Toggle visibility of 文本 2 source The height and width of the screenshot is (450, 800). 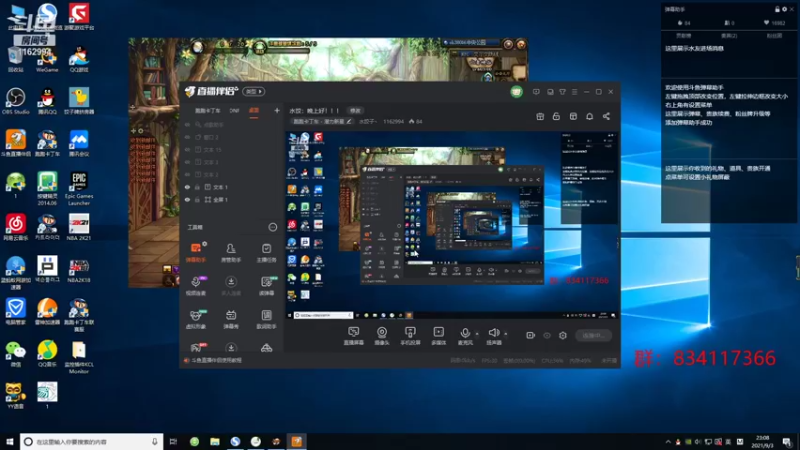tap(187, 174)
